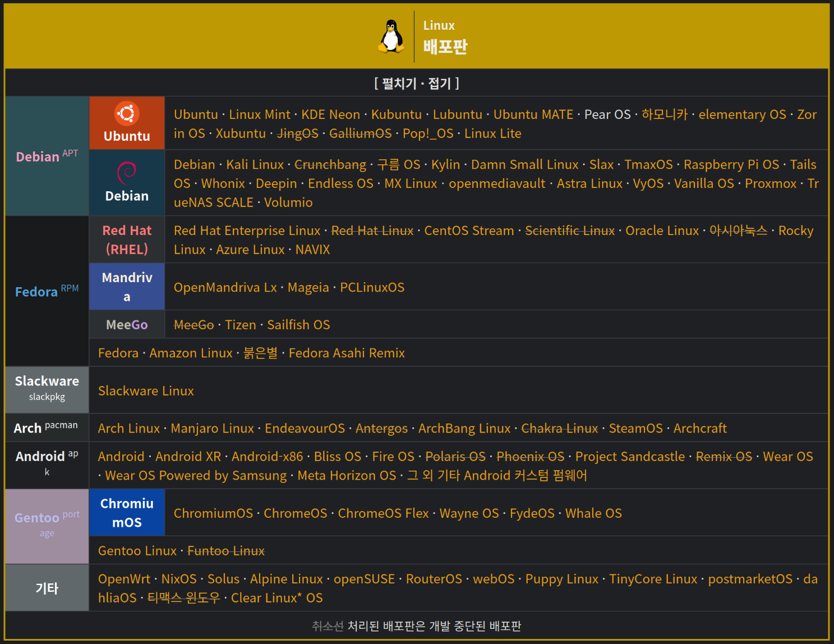Open the Pop!_OS link

[428, 134]
